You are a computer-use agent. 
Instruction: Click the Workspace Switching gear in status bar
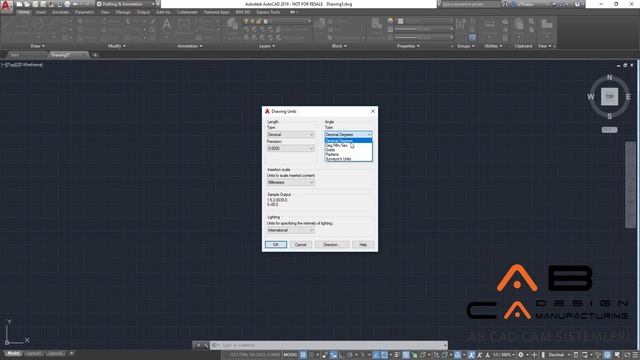tap(521, 355)
